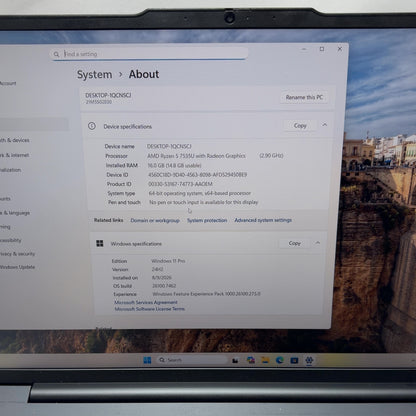Select Privacy & security sidebar item

coord(17,254)
